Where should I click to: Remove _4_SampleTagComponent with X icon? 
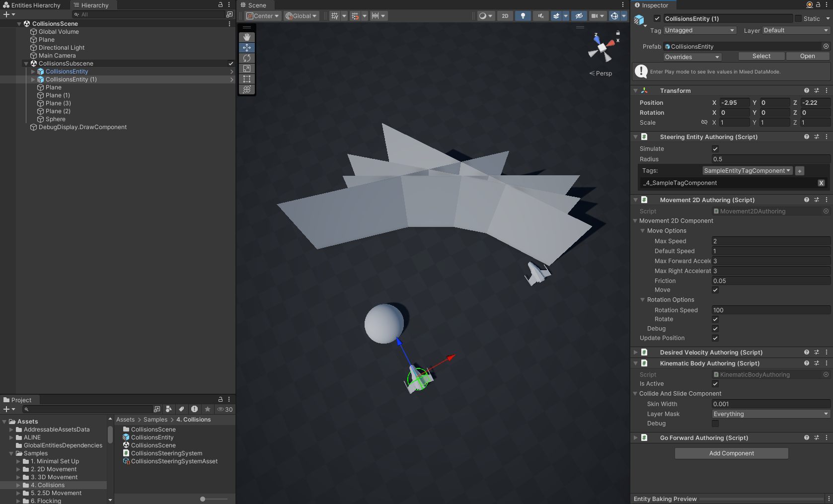coord(821,183)
